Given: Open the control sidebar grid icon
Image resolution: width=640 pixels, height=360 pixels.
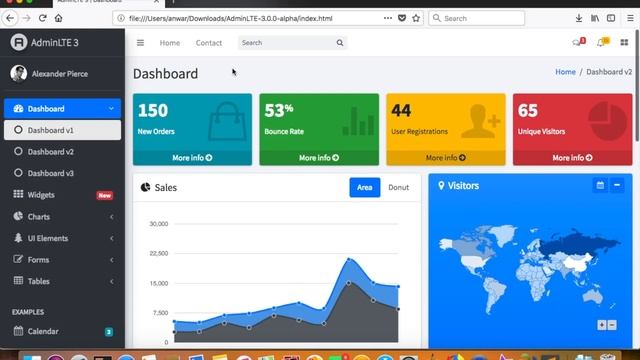Looking at the screenshot, I should (x=624, y=42).
